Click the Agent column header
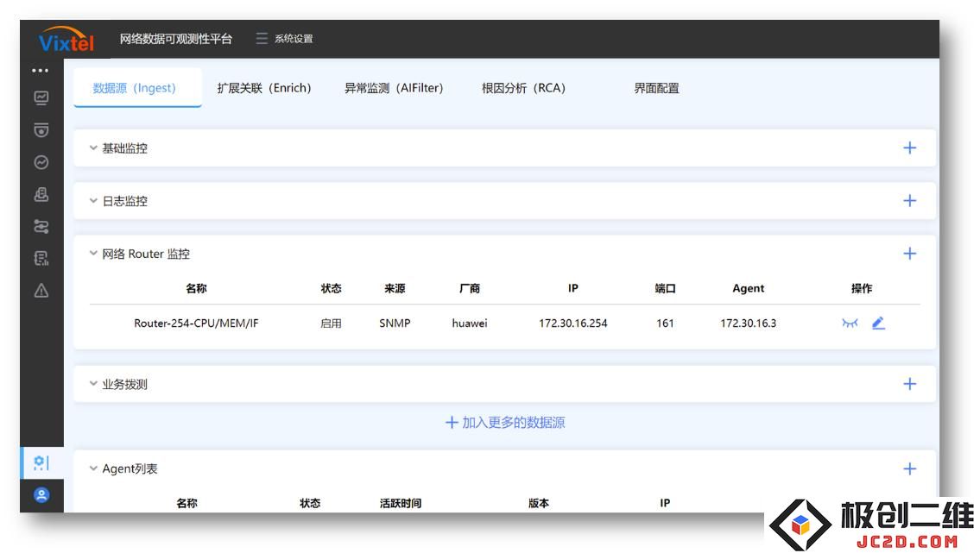This screenshot has width=980, height=553. (748, 288)
